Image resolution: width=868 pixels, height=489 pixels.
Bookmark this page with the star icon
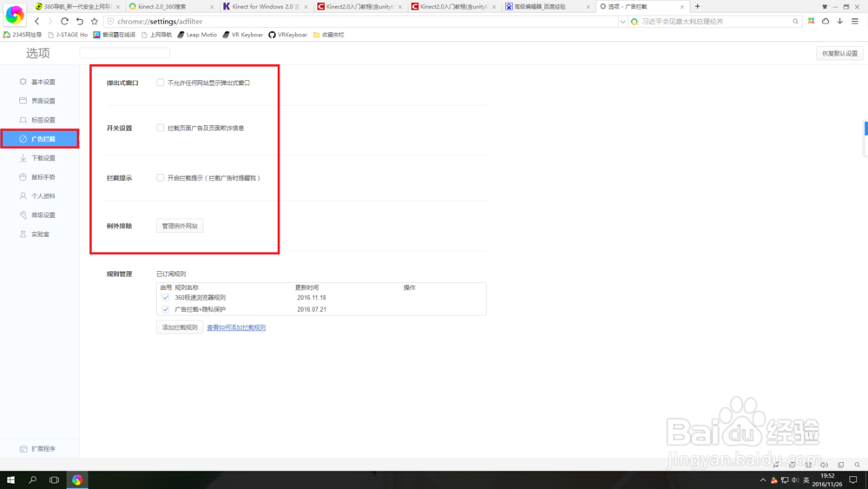pyautogui.click(x=95, y=22)
